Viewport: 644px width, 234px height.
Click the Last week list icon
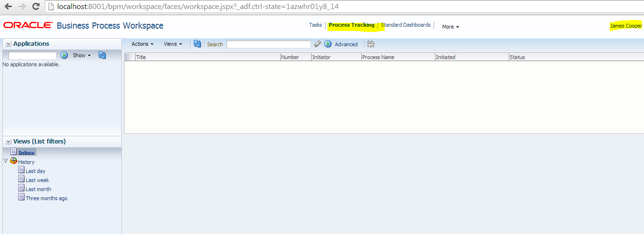click(x=21, y=179)
